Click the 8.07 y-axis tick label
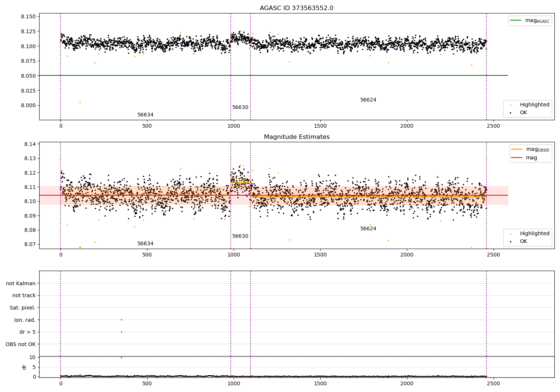The width and height of the screenshot is (560, 392). click(x=30, y=245)
